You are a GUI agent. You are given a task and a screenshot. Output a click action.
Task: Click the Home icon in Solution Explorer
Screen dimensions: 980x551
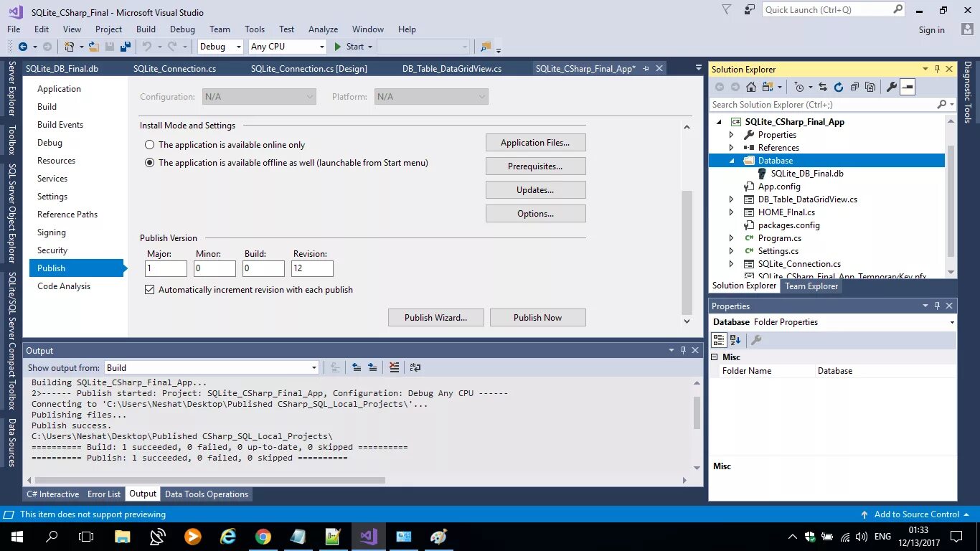point(750,87)
